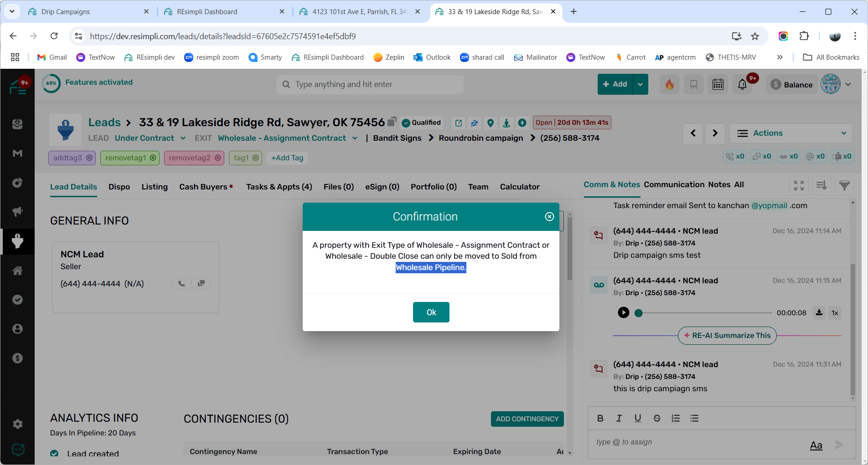
Task: Switch to the Dispo tab
Action: (119, 187)
